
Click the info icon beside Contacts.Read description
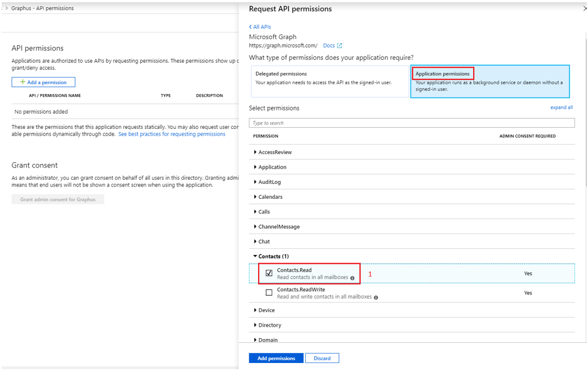tap(352, 278)
